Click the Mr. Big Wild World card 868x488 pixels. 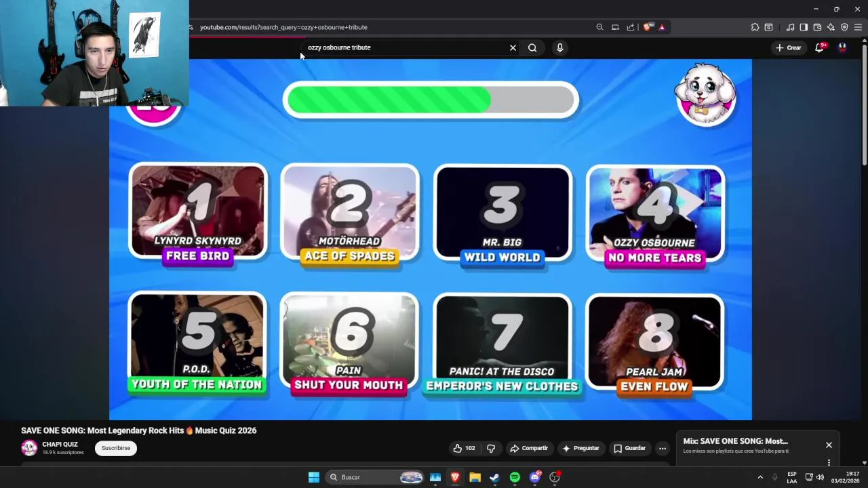tap(502, 217)
